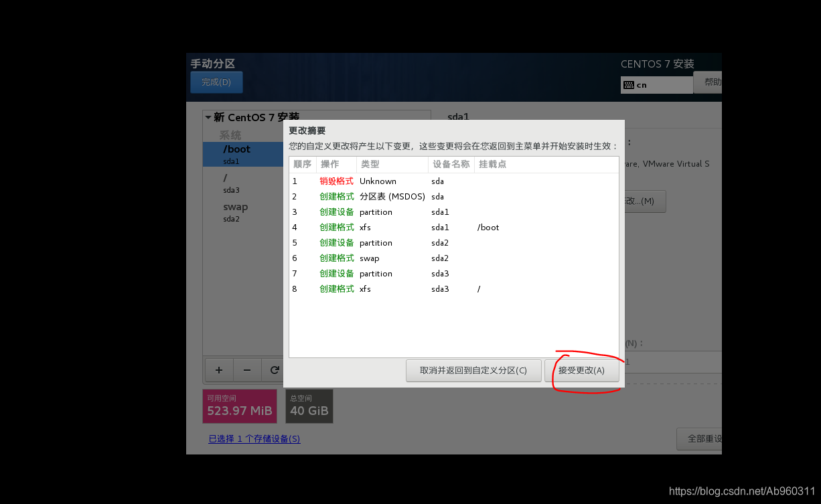Click the reload storage configuration icon
Image resolution: width=821 pixels, height=504 pixels.
click(274, 369)
